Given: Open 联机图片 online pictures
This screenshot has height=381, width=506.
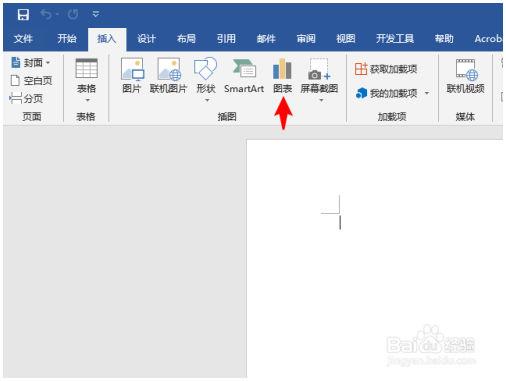Looking at the screenshot, I should click(168, 75).
